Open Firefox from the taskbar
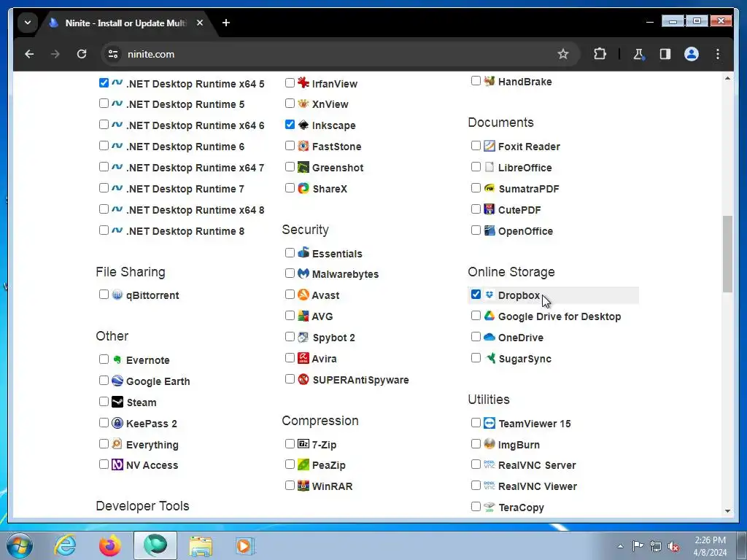 click(110, 545)
